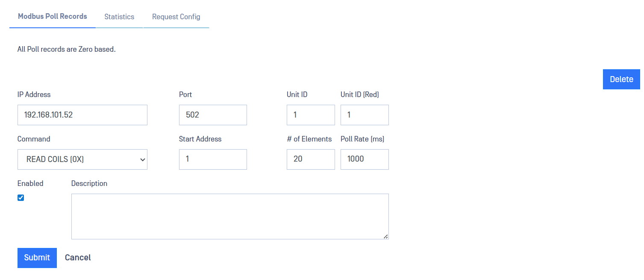Click the IP Address input field

[x=82, y=115]
